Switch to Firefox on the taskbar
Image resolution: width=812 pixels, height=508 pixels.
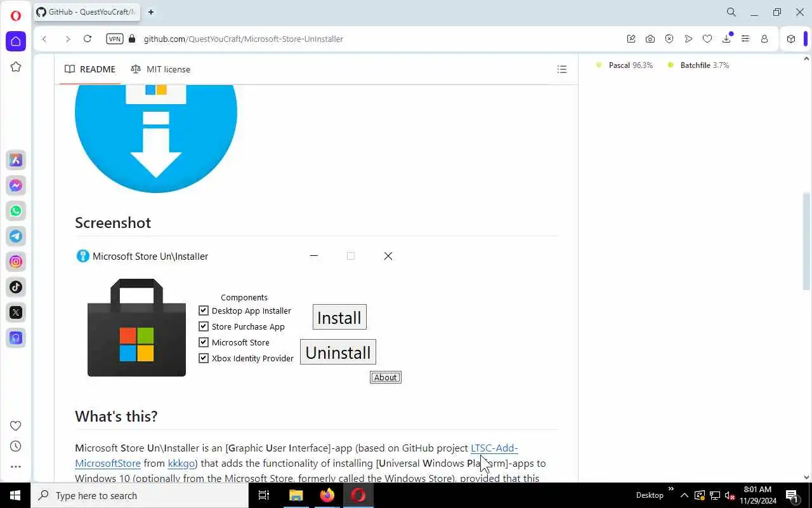tap(327, 495)
